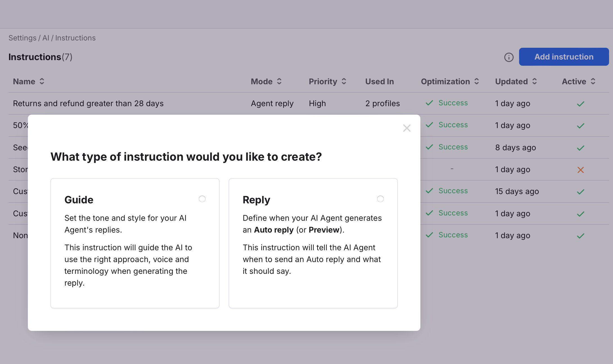The width and height of the screenshot is (613, 364).
Task: Click the sort icon next to Mode
Action: [x=280, y=81]
